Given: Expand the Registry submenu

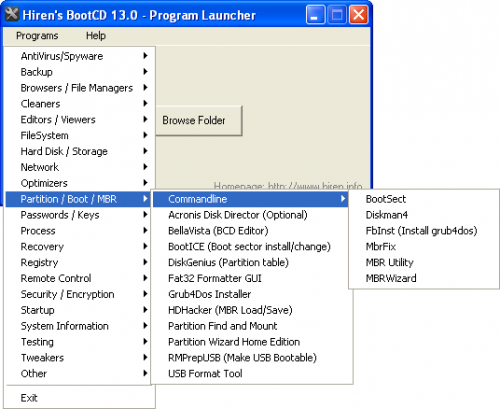Looking at the screenshot, I should click(x=78, y=262).
